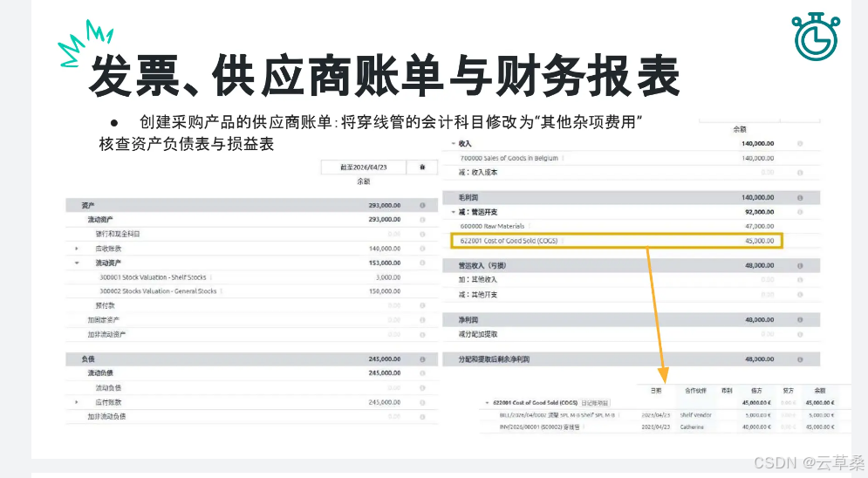Expand the 应付账款 row
The height and width of the screenshot is (478, 868).
point(77,402)
